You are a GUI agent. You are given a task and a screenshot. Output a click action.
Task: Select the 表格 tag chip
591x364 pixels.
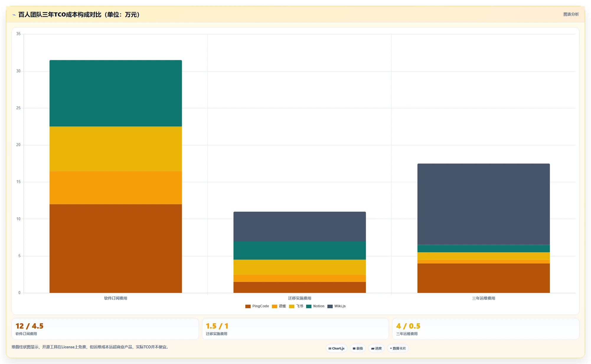pos(358,348)
